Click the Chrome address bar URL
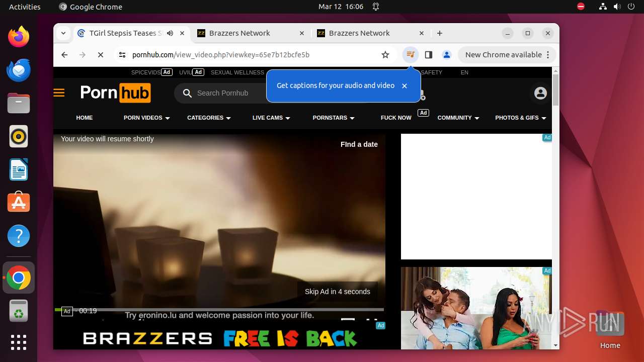 (x=221, y=55)
